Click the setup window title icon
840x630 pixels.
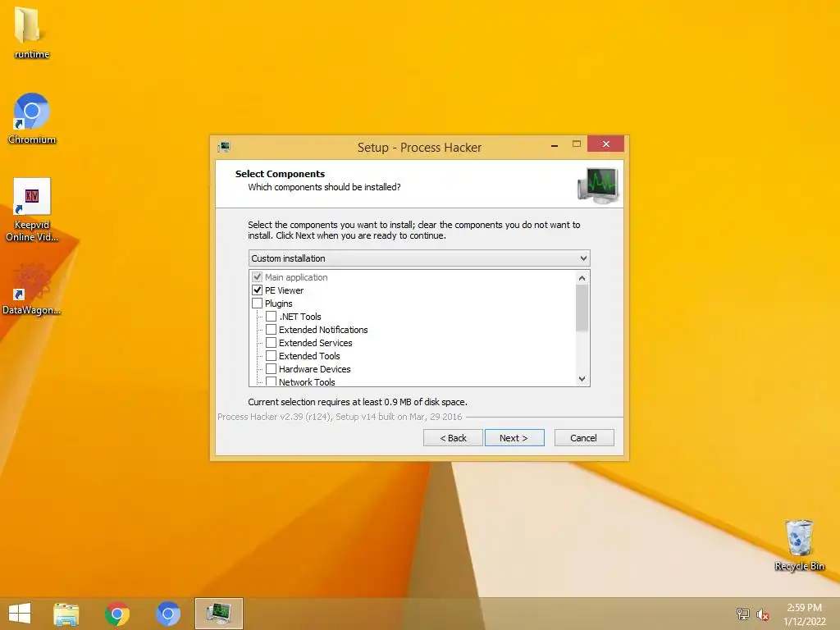coord(224,147)
